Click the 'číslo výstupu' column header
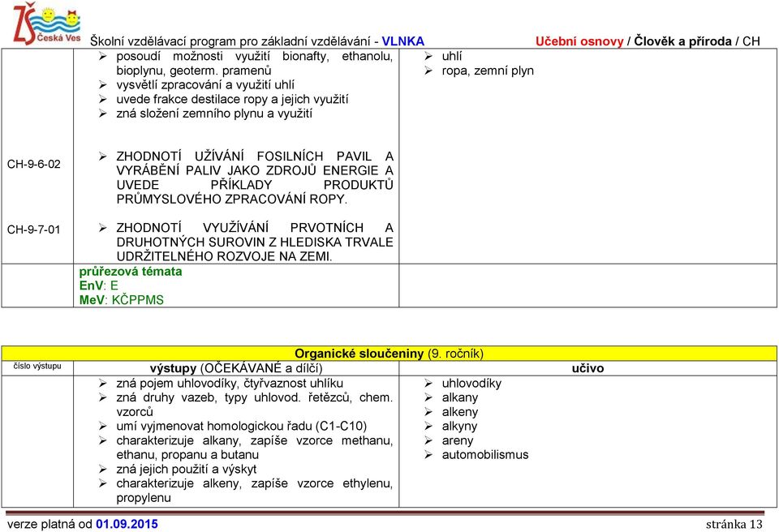This screenshot has width=779, height=532. tap(37, 366)
